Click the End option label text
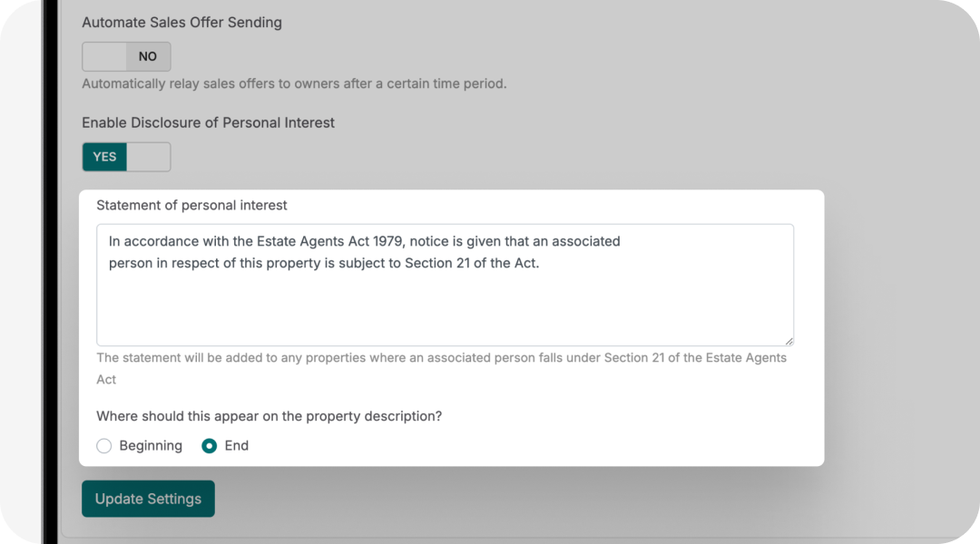This screenshot has width=980, height=544. click(x=237, y=445)
